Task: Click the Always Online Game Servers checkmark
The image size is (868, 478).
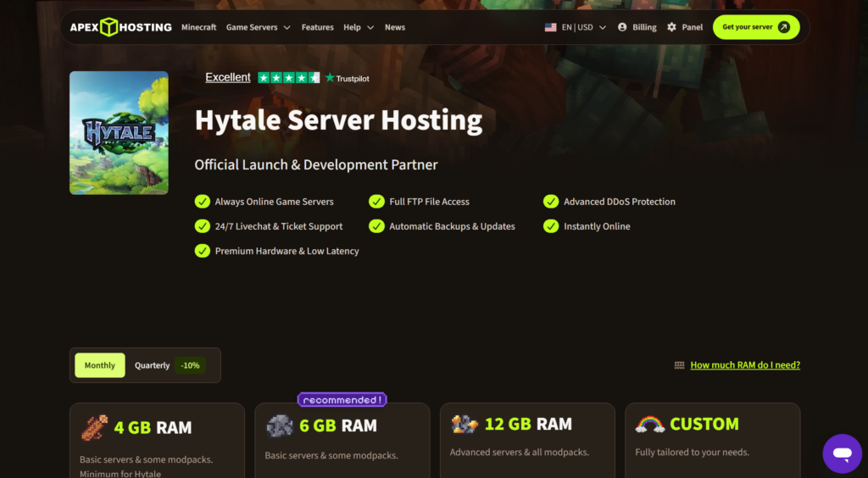Action: pos(202,202)
